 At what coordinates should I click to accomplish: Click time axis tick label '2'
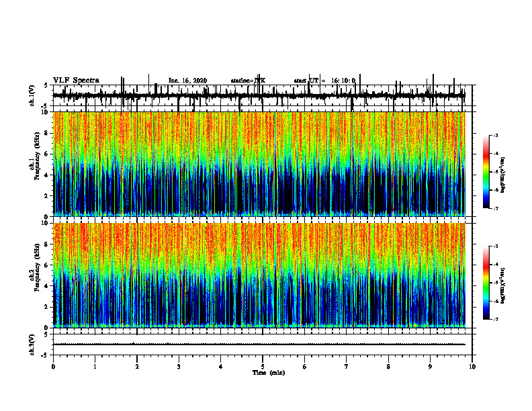point(137,367)
